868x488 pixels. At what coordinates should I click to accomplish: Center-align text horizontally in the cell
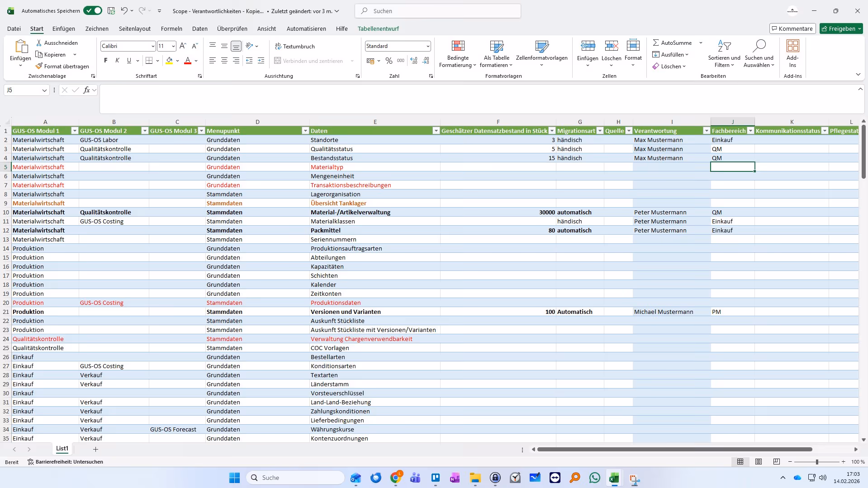pos(224,61)
